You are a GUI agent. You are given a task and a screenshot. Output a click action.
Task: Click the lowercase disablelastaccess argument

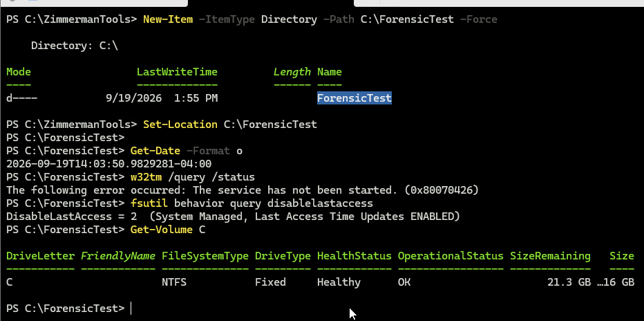pyautogui.click(x=320, y=203)
